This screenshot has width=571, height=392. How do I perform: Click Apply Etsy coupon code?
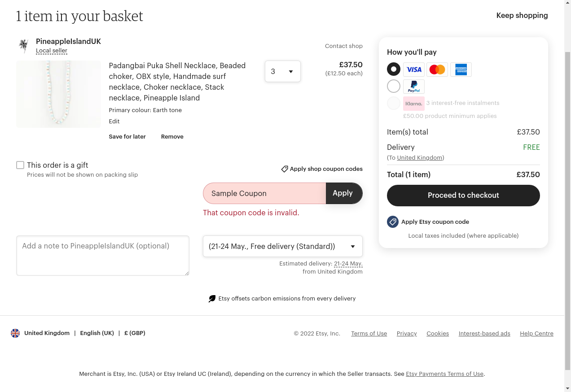[435, 222]
